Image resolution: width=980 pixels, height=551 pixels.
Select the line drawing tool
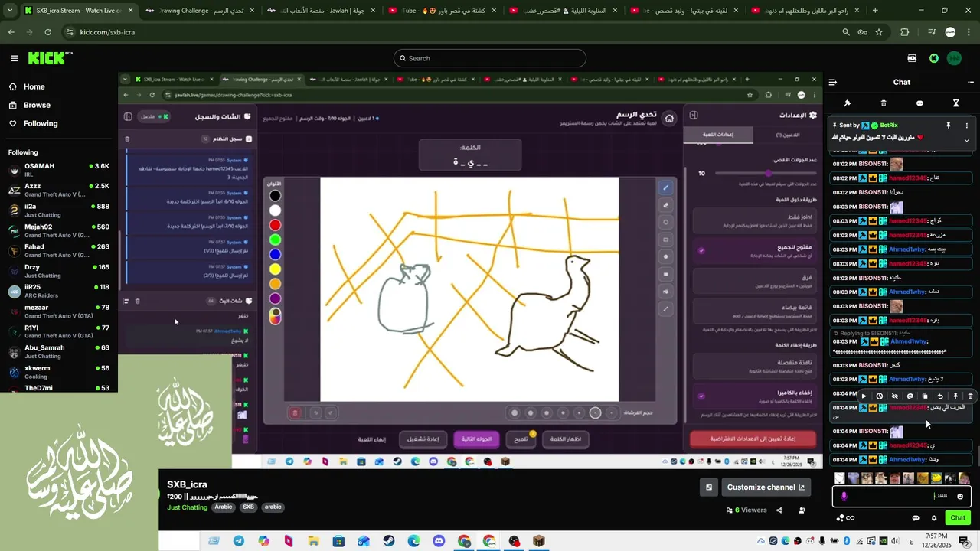tap(665, 309)
